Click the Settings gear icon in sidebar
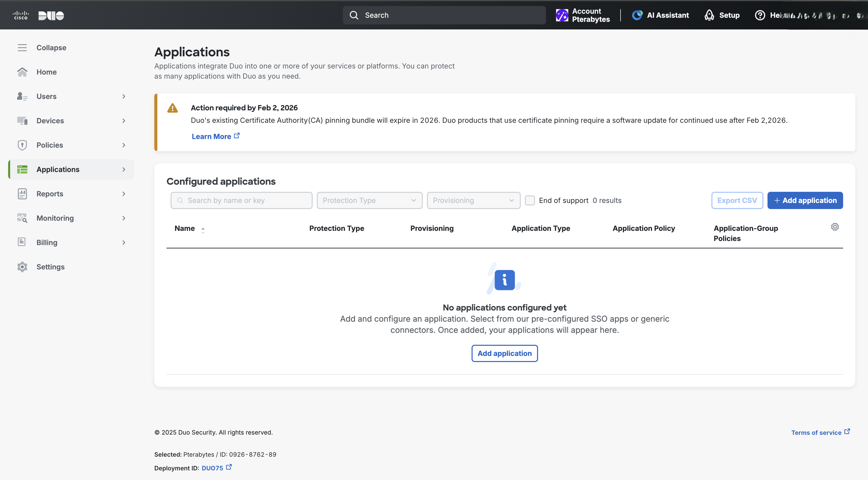Image resolution: width=868 pixels, height=480 pixels. coord(22,267)
